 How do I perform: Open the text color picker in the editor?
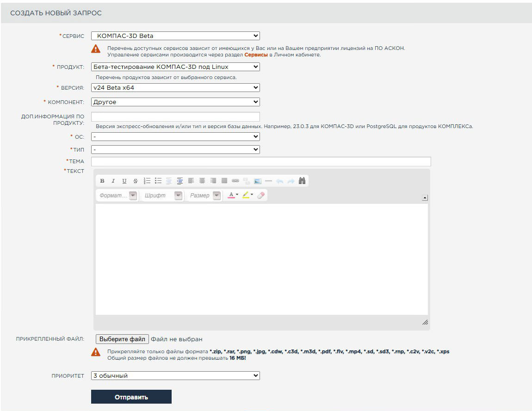(233, 196)
